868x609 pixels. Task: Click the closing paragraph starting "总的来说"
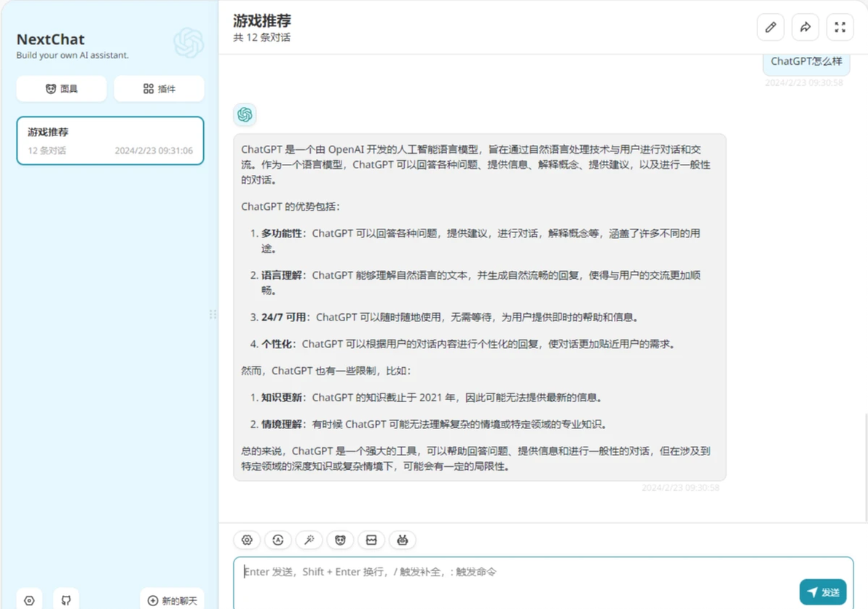pos(476,458)
